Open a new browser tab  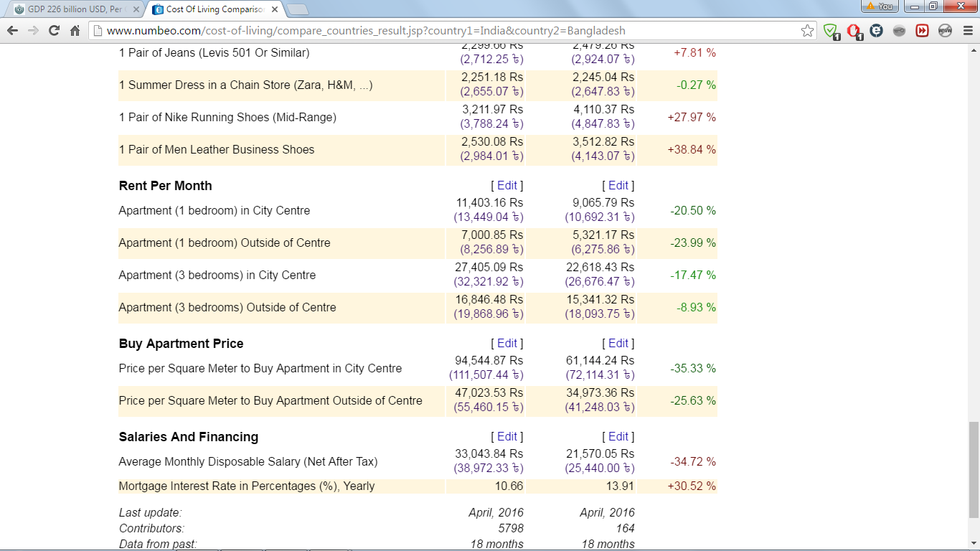click(x=298, y=9)
